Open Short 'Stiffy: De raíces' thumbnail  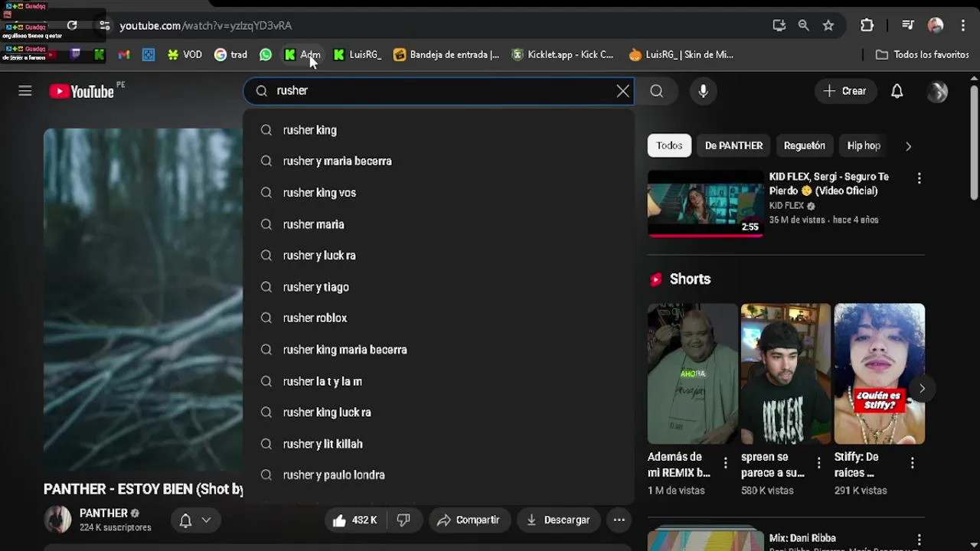(879, 373)
